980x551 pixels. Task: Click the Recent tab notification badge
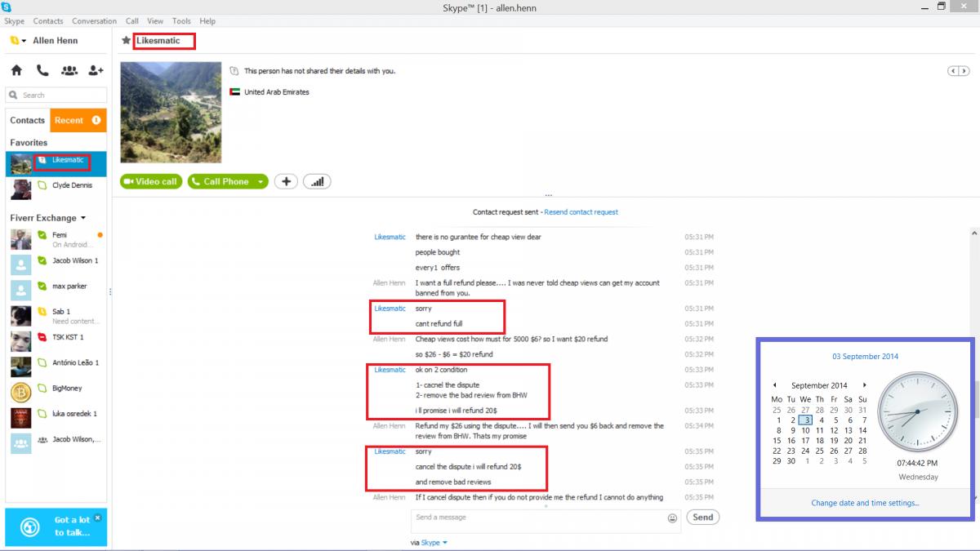[96, 120]
